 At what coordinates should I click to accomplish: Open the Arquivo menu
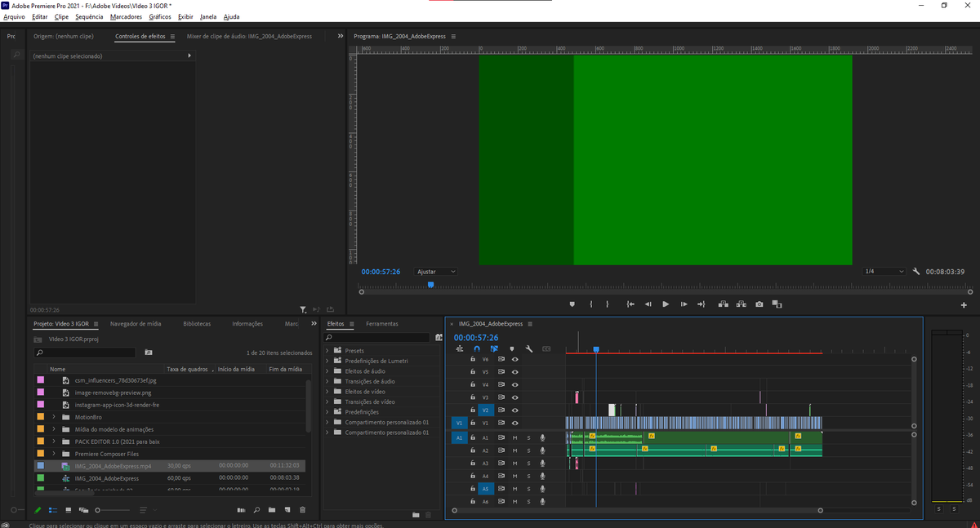(x=15, y=16)
